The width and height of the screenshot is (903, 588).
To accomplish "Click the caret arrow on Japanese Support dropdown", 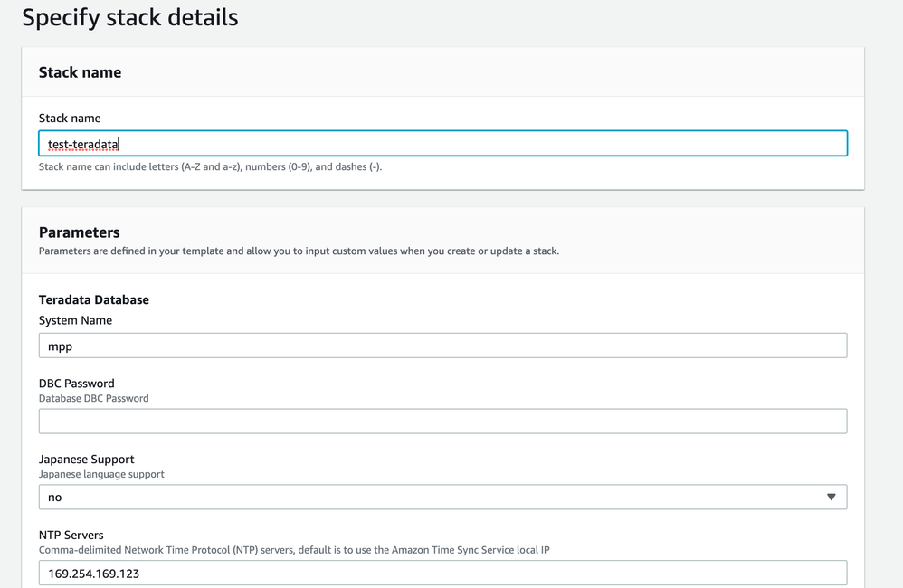I will tap(833, 497).
